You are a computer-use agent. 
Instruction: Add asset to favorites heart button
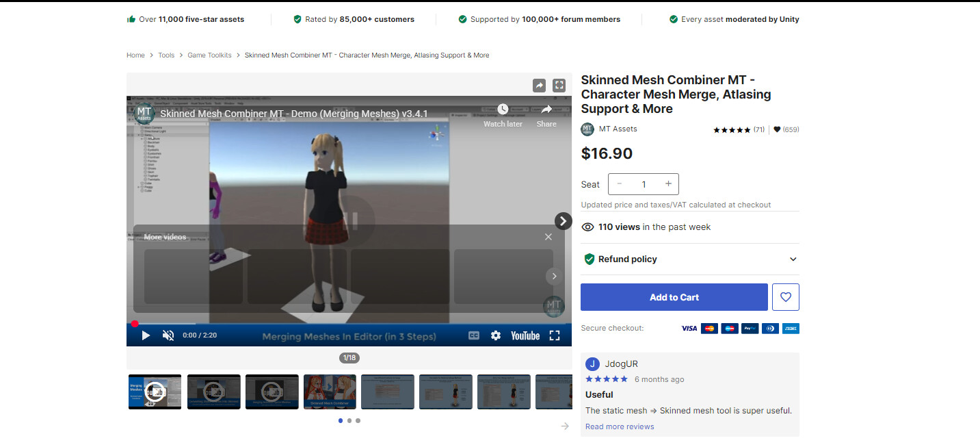click(x=785, y=297)
